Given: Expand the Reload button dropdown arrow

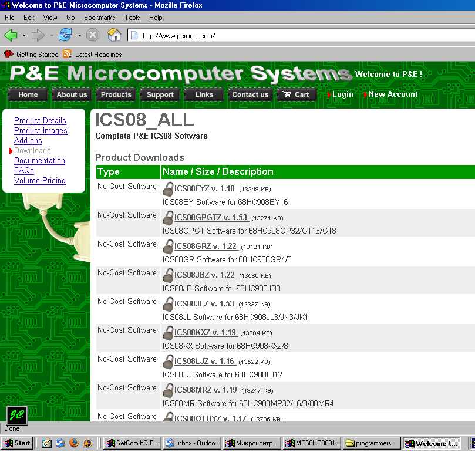Looking at the screenshot, I should [x=79, y=36].
